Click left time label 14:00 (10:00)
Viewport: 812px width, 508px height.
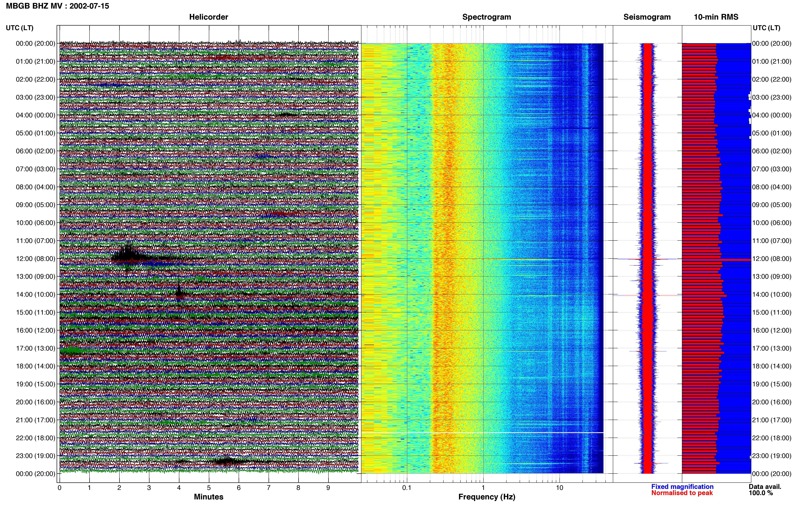(x=36, y=295)
